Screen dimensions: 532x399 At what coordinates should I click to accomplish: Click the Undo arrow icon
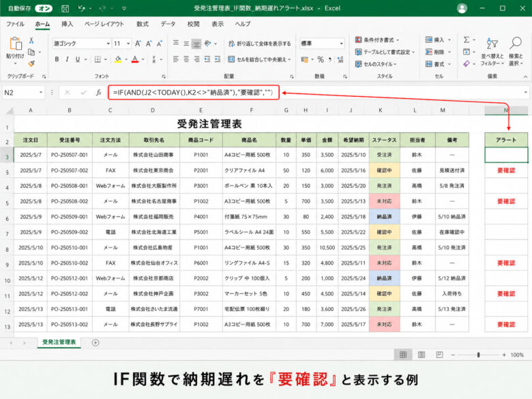82,8
